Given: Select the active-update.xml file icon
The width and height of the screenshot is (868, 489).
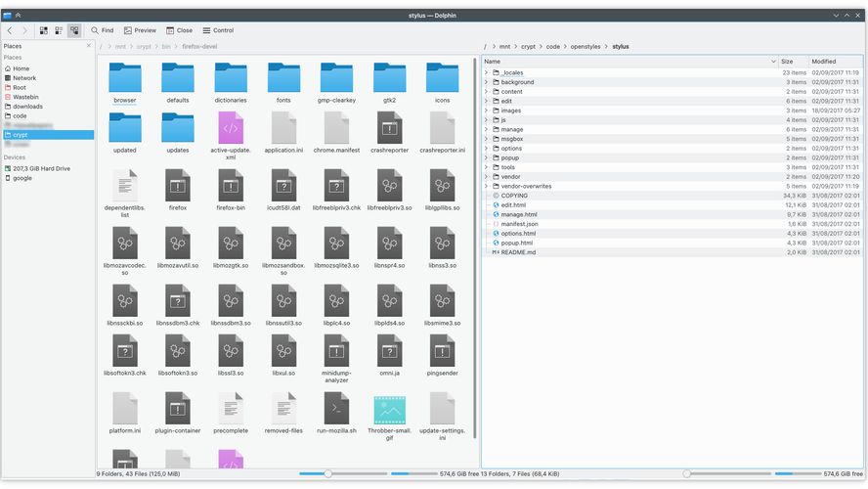Looking at the screenshot, I should click(231, 128).
